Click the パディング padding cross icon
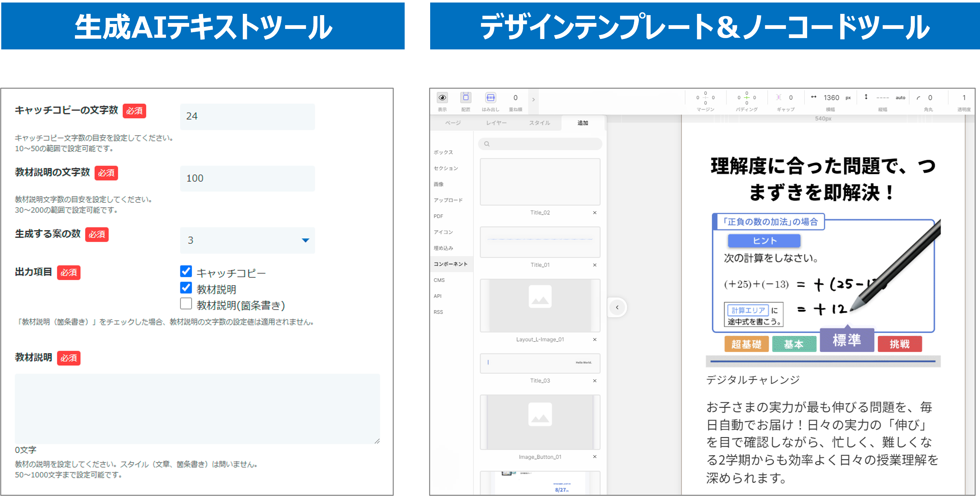Viewport: 980px width, 496px height. coord(746,98)
